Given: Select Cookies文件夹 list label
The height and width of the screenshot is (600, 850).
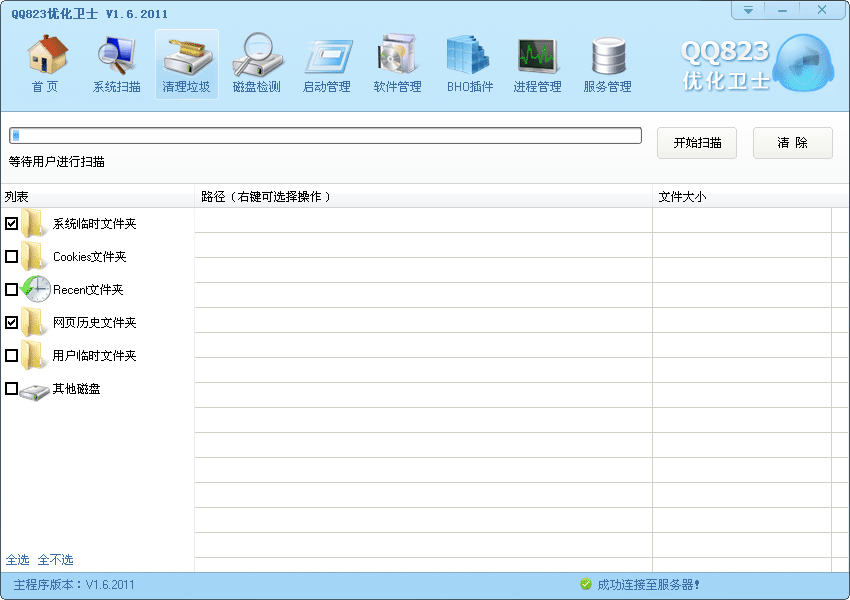Looking at the screenshot, I should [89, 257].
